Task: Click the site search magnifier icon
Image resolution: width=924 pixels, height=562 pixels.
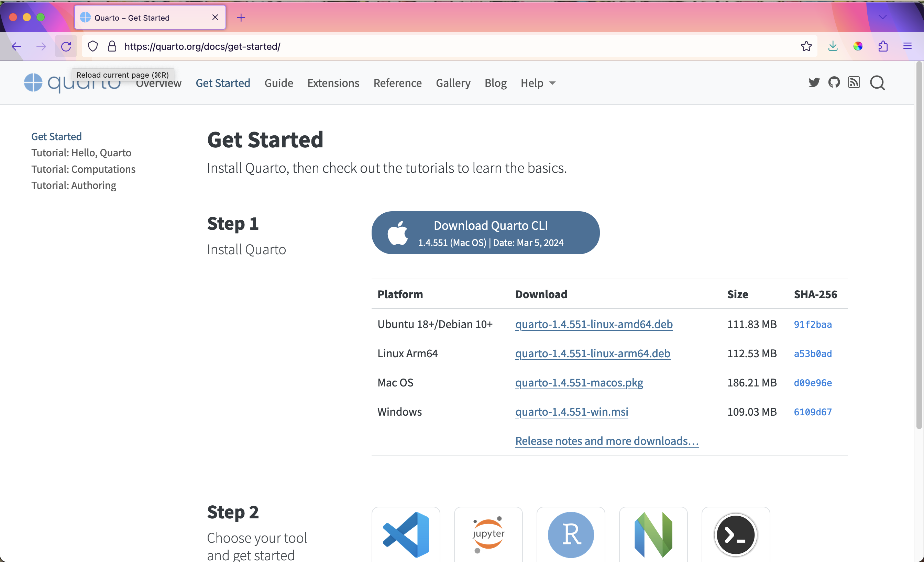Action: (x=877, y=83)
